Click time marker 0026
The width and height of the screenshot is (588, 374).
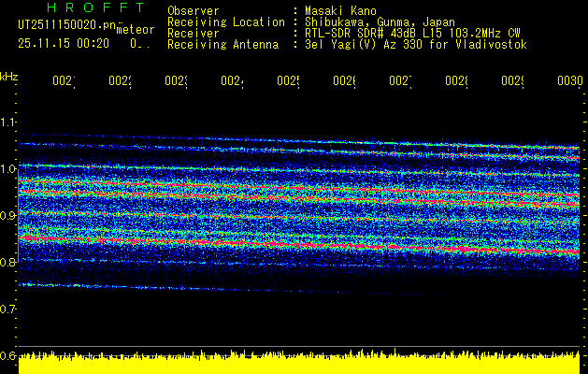pos(345,81)
